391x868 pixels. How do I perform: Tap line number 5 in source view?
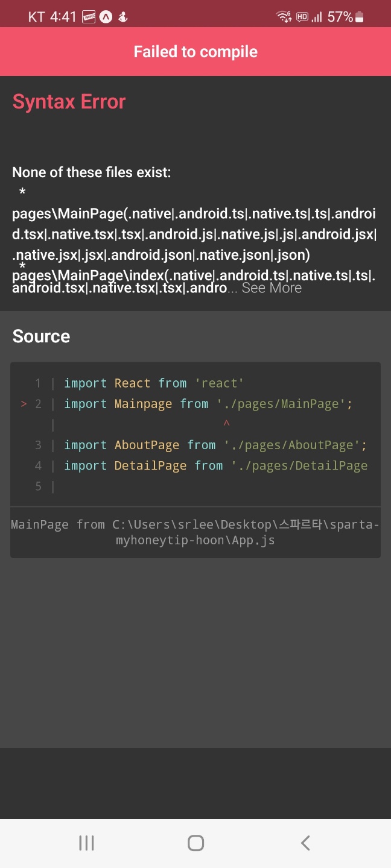coord(38,486)
